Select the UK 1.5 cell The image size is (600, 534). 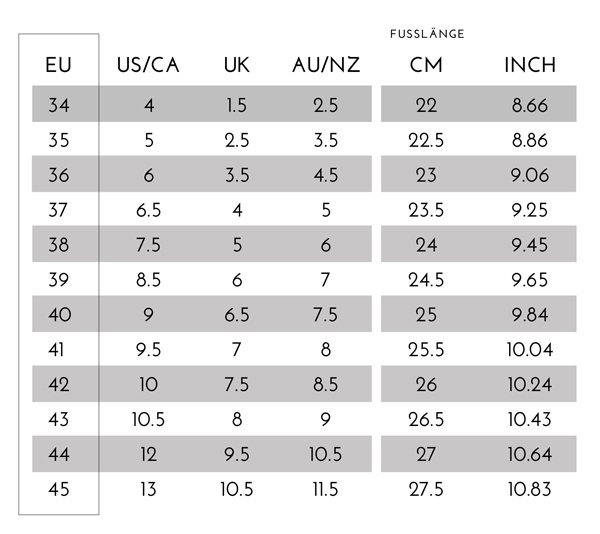coord(237,105)
